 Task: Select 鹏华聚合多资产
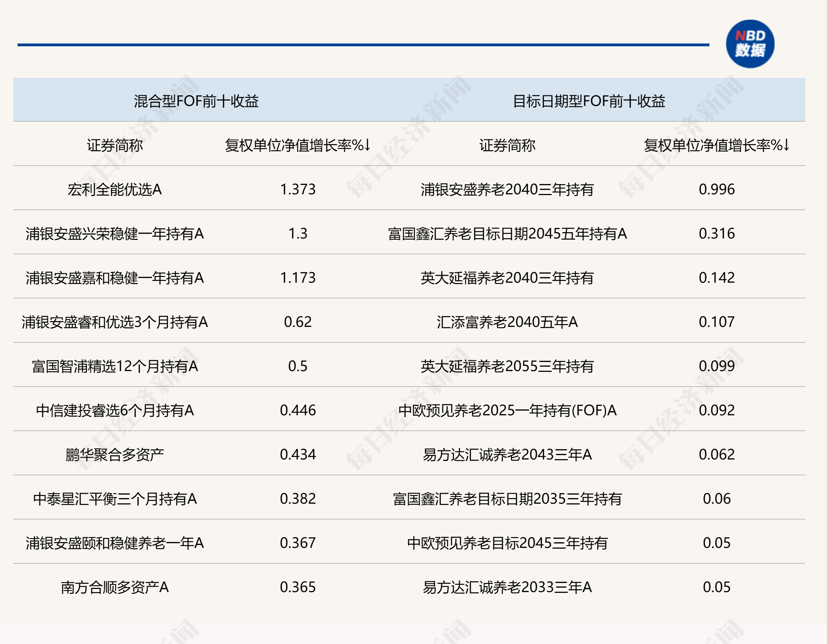pyautogui.click(x=115, y=455)
